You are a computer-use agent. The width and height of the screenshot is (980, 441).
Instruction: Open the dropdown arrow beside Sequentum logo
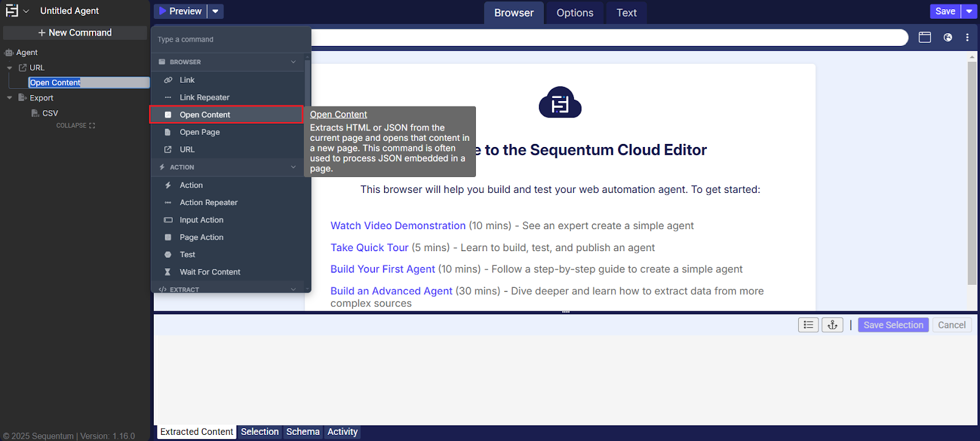(26, 11)
